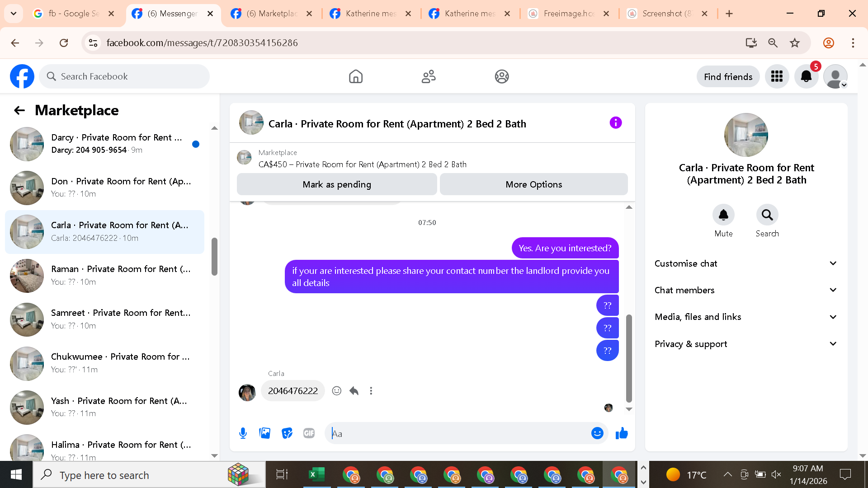
Task: Click the chat message scrollbar
Action: [x=629, y=357]
